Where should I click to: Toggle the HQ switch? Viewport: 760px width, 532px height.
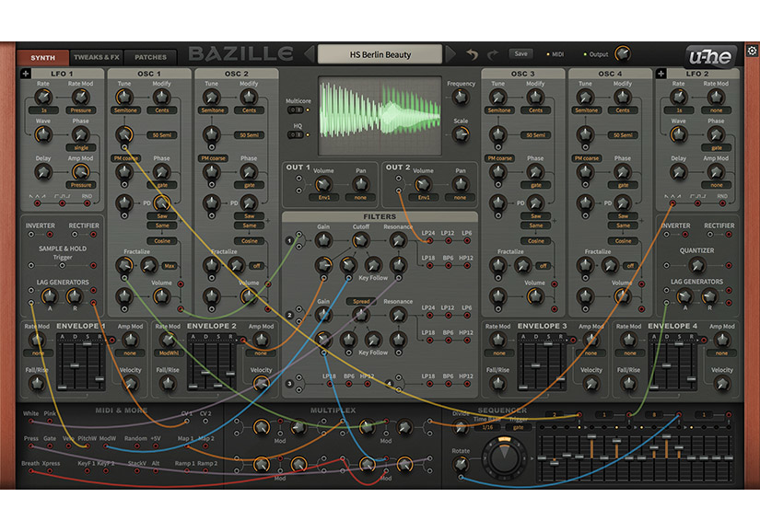(295, 134)
